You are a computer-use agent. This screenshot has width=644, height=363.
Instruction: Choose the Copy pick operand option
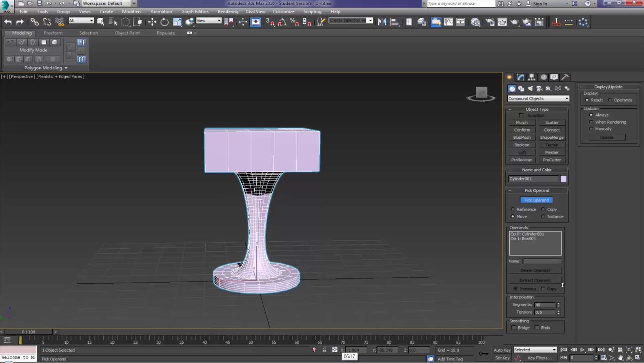pyautogui.click(x=543, y=209)
